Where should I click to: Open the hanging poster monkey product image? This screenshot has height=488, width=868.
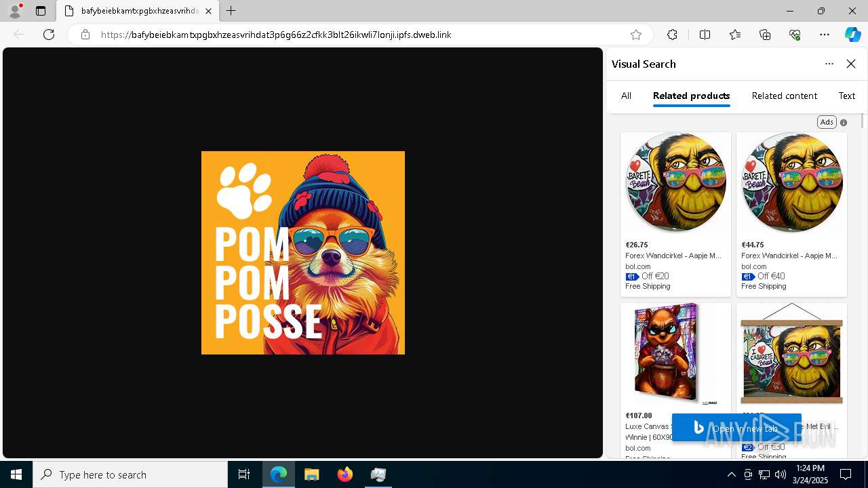pyautogui.click(x=791, y=354)
